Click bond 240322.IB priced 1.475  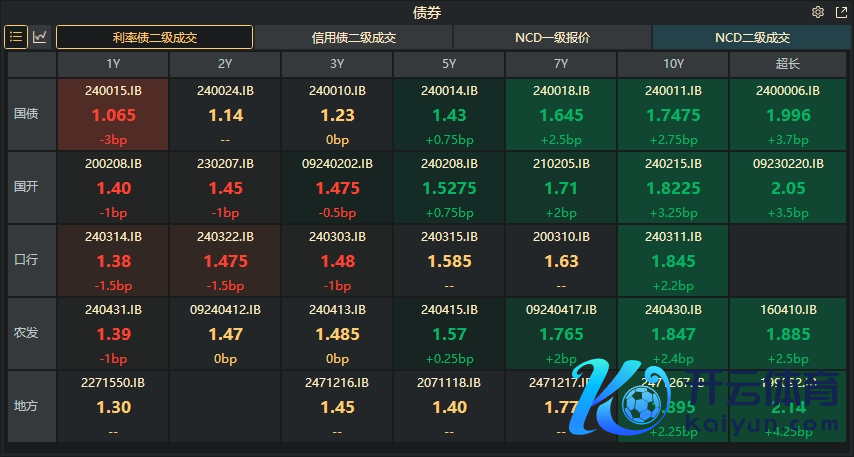pos(225,260)
